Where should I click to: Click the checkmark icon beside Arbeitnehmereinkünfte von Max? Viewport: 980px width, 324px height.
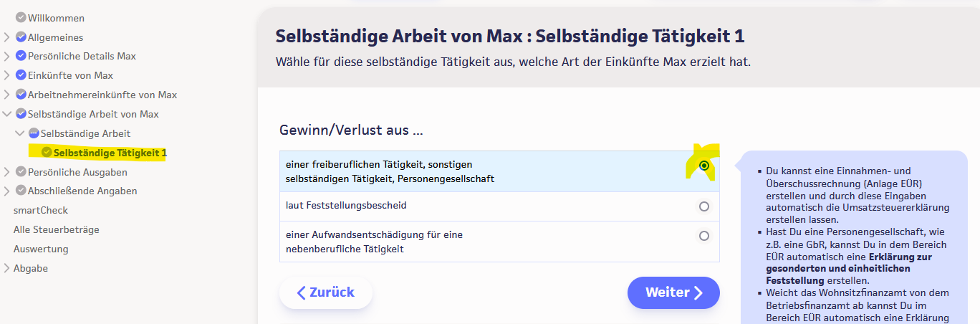point(21,95)
